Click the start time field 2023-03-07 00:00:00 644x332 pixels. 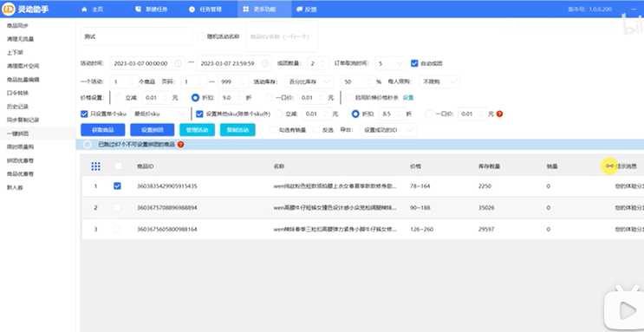tap(147, 63)
